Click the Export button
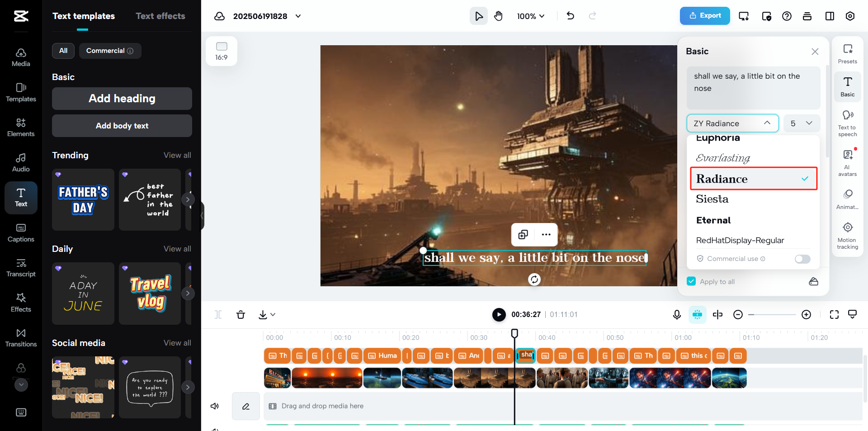This screenshot has height=431, width=868. tap(705, 16)
